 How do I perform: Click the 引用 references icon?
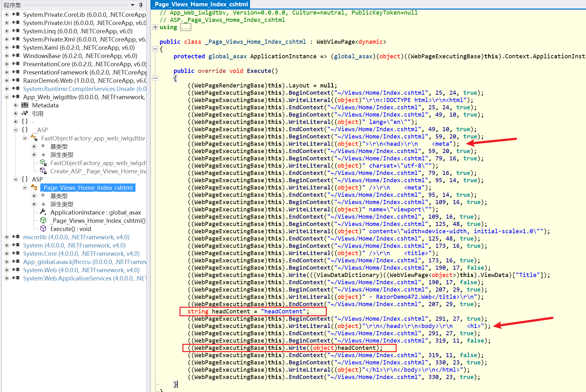click(x=25, y=113)
